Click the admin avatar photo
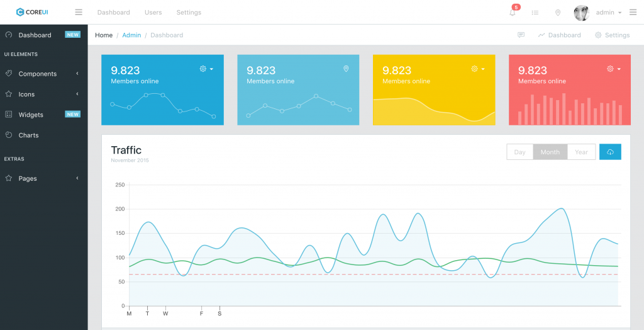Screen dimensions: 644x330 point(582,13)
